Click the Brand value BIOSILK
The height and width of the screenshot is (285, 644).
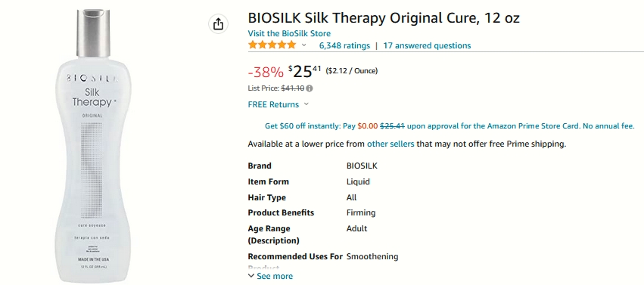pos(362,166)
